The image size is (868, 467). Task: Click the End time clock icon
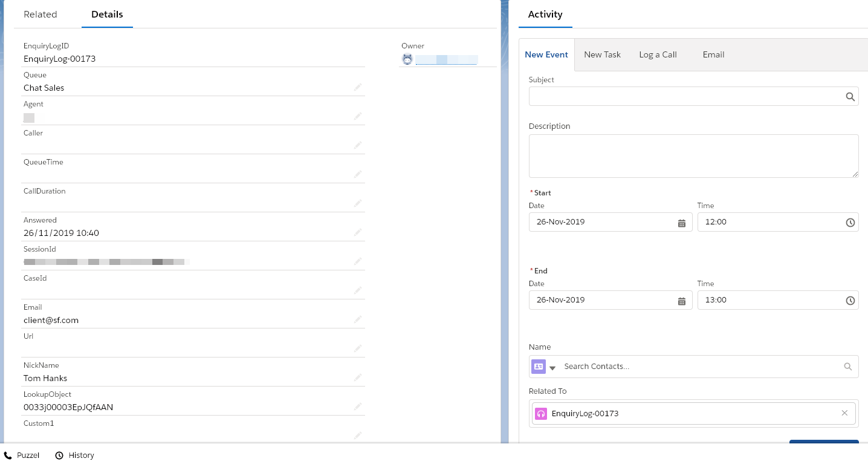coord(850,301)
